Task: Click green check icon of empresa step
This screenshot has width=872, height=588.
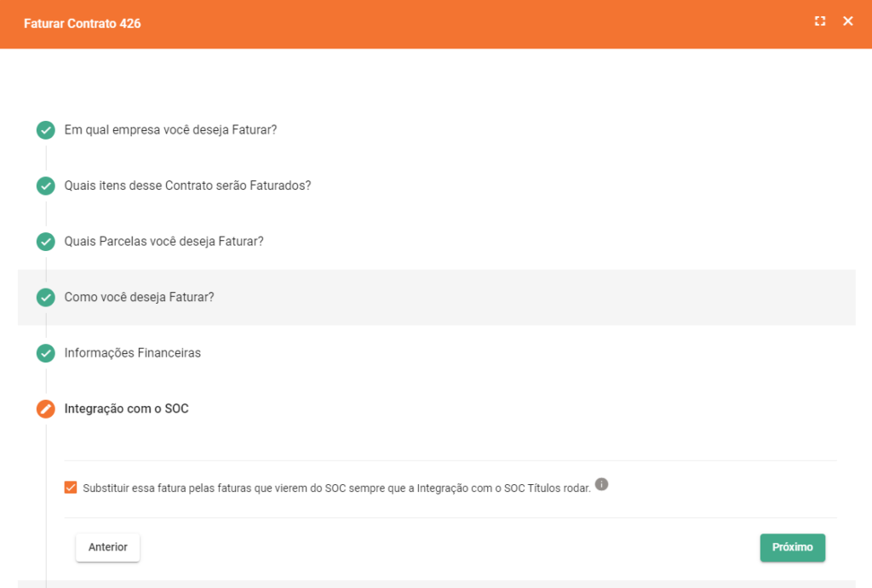Action: tap(46, 130)
